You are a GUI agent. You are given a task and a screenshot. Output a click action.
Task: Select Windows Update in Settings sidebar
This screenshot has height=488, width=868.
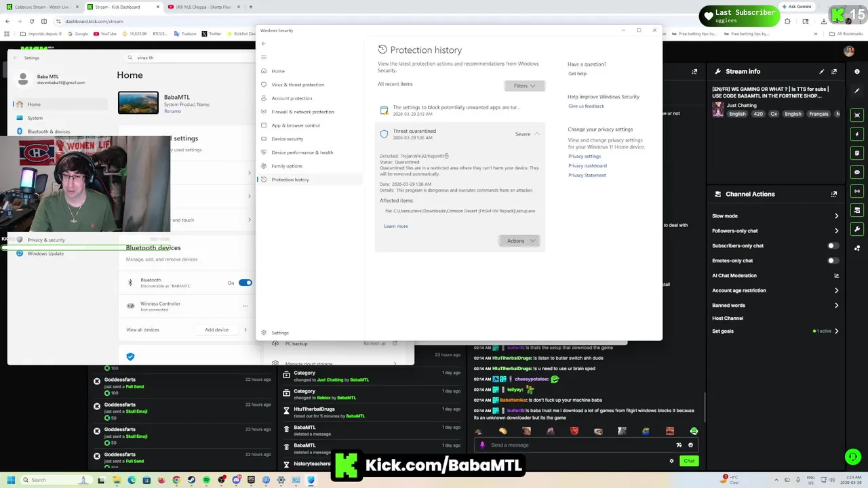(45, 253)
